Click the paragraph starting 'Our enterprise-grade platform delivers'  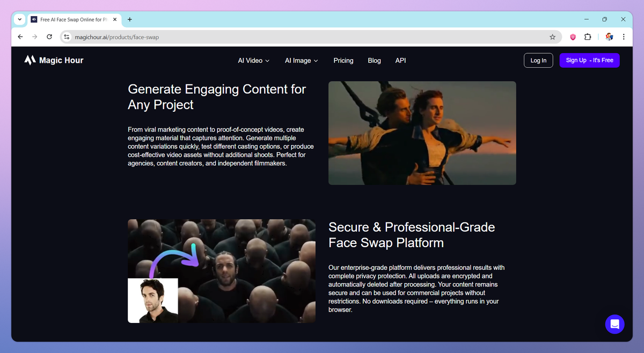tap(416, 289)
